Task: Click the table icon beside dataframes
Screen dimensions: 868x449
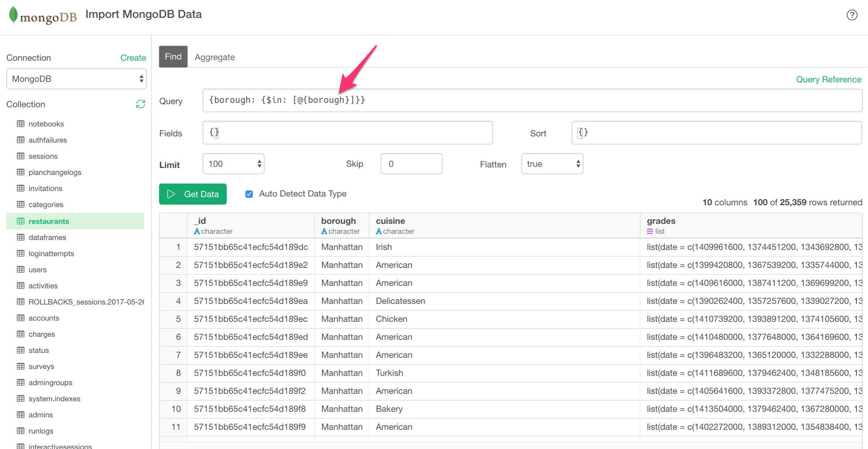Action: [21, 237]
